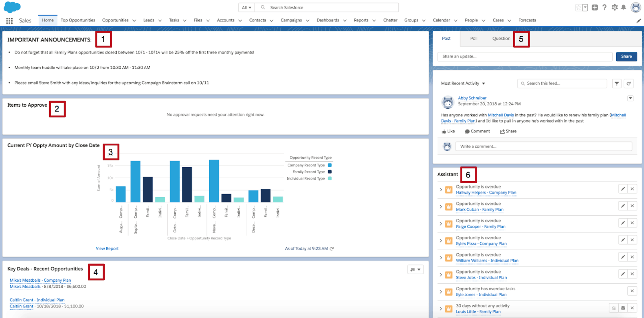Open the All search scope dropdown
644x318 pixels.
click(247, 8)
